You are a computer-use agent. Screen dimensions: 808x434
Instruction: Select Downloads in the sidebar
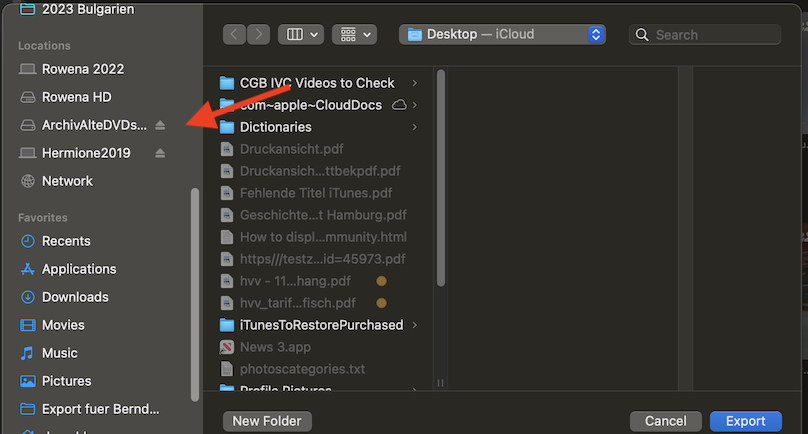pos(75,297)
